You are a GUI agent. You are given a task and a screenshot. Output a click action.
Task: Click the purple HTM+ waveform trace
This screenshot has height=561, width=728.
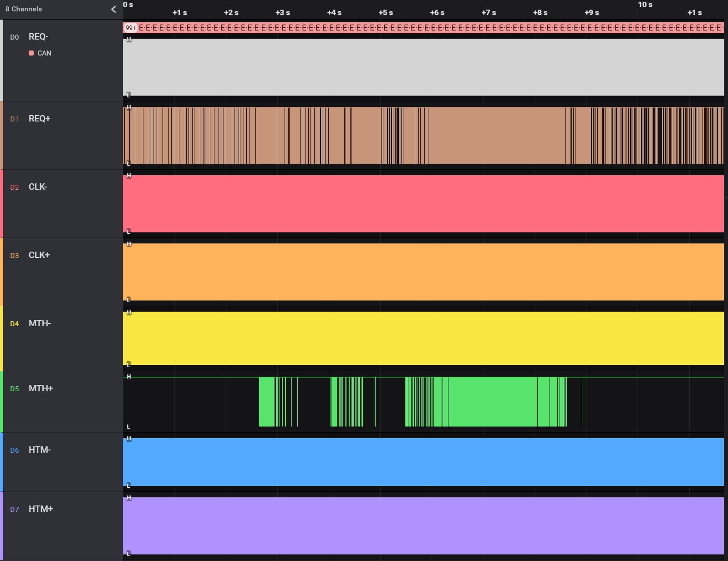coord(423,526)
